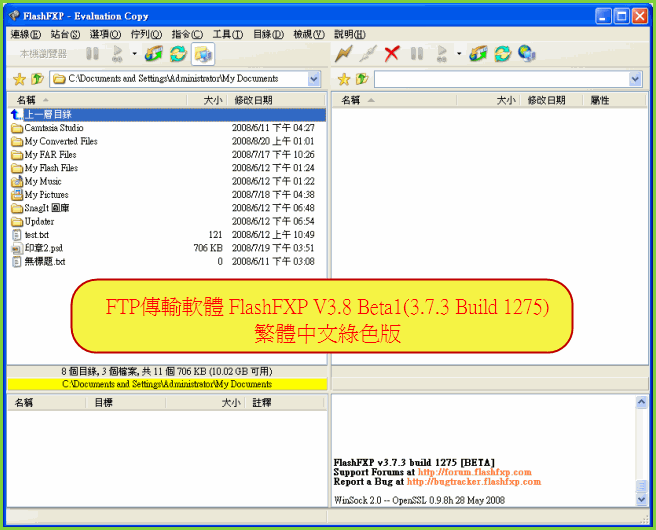Click the globe icon in right toolbar
Image resolution: width=656 pixels, height=530 pixels.
pyautogui.click(x=526, y=54)
